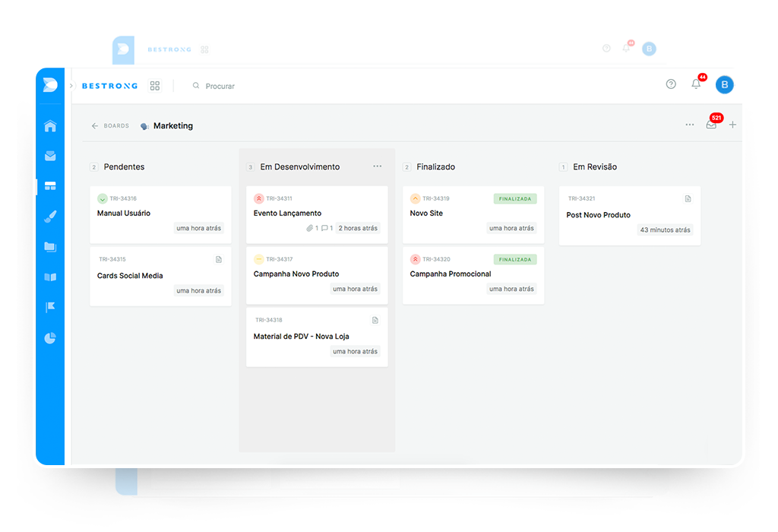Click the attachment paperclip on Evento Lançamento
The image size is (778, 532).
click(x=310, y=228)
